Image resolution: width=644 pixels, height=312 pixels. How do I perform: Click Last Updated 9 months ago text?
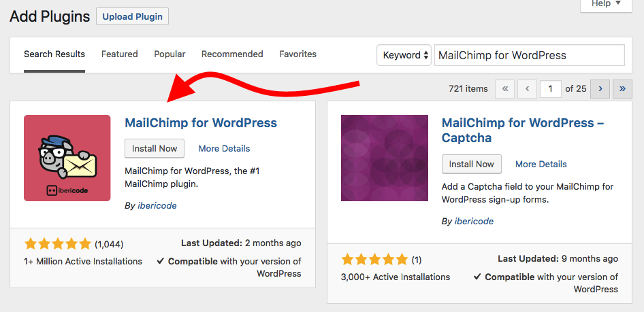pyautogui.click(x=558, y=259)
